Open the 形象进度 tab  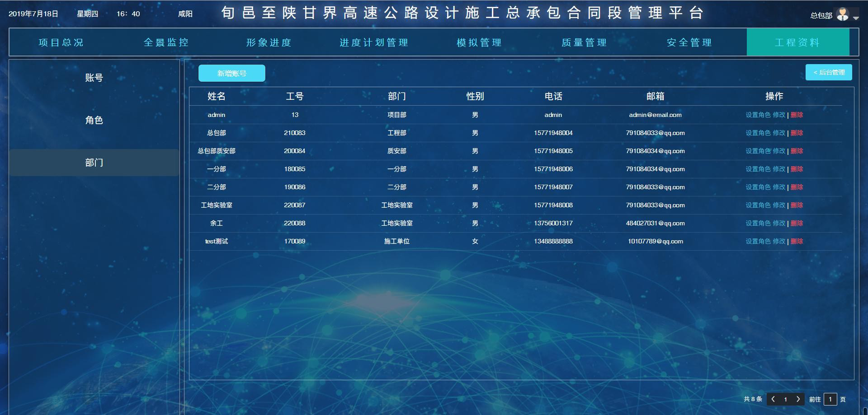click(x=269, y=42)
